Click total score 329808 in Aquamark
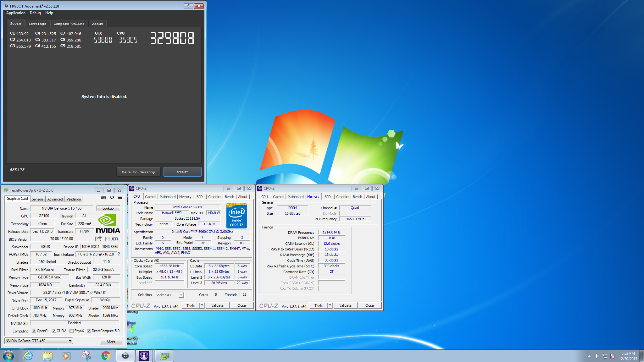 172,38
